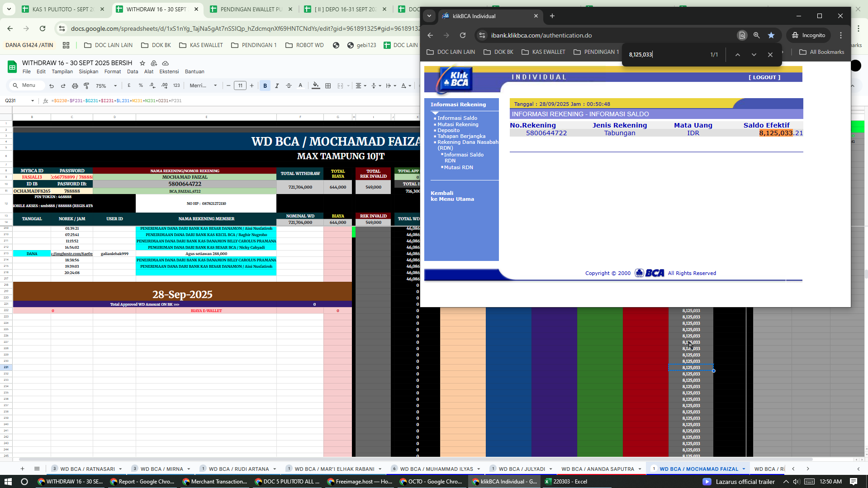This screenshot has height=488, width=868.
Task: Bookmark KlikBCA page with star icon
Action: (x=771, y=35)
